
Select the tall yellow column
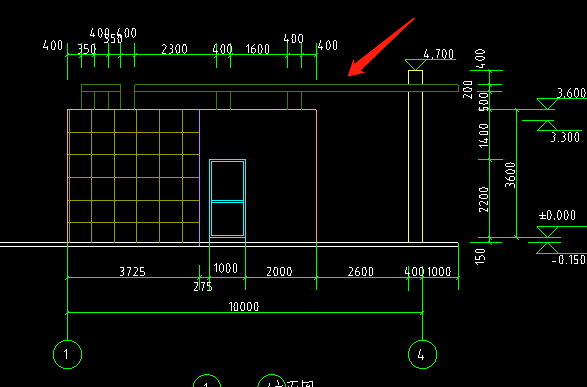[416, 156]
